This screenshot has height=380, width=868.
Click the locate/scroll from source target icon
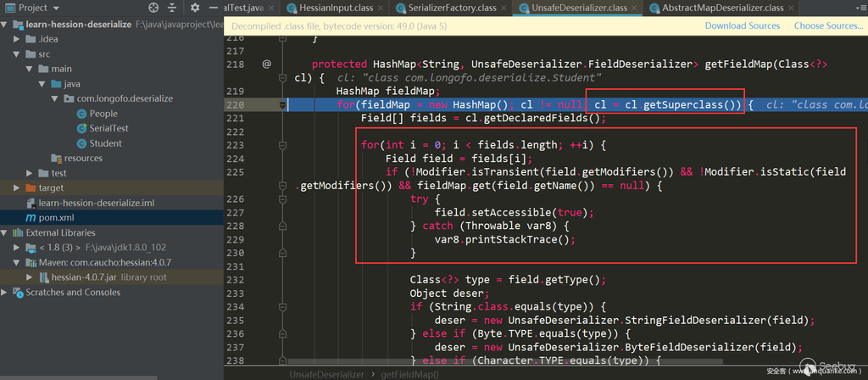point(152,8)
